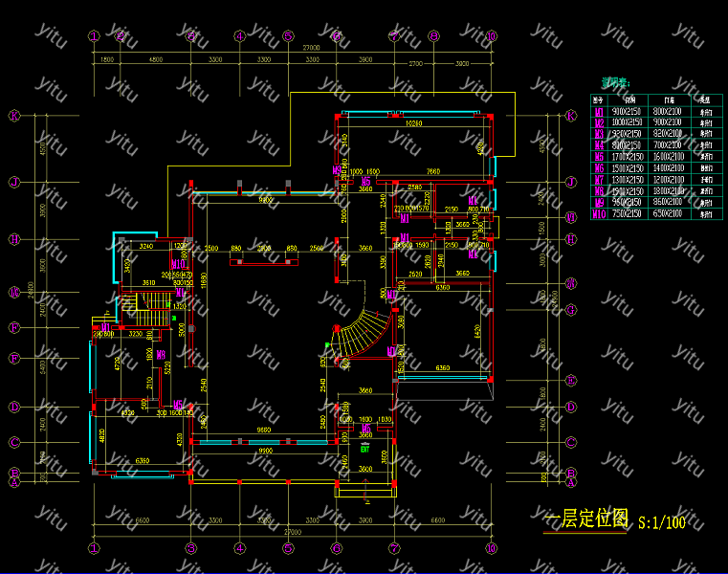Click the magenta M10 door tag on the floor plan
This screenshot has height=574, width=728.
point(178,265)
